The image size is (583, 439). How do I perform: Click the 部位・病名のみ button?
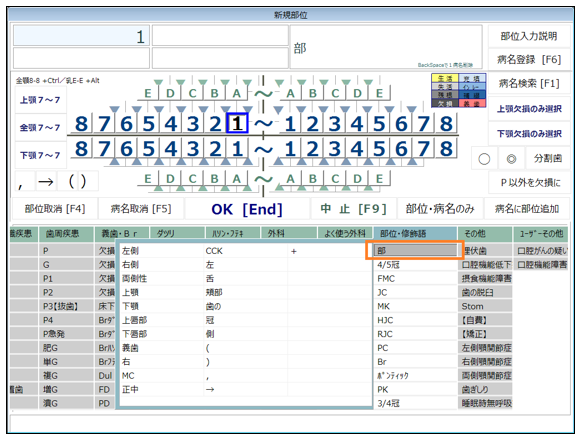click(x=440, y=209)
